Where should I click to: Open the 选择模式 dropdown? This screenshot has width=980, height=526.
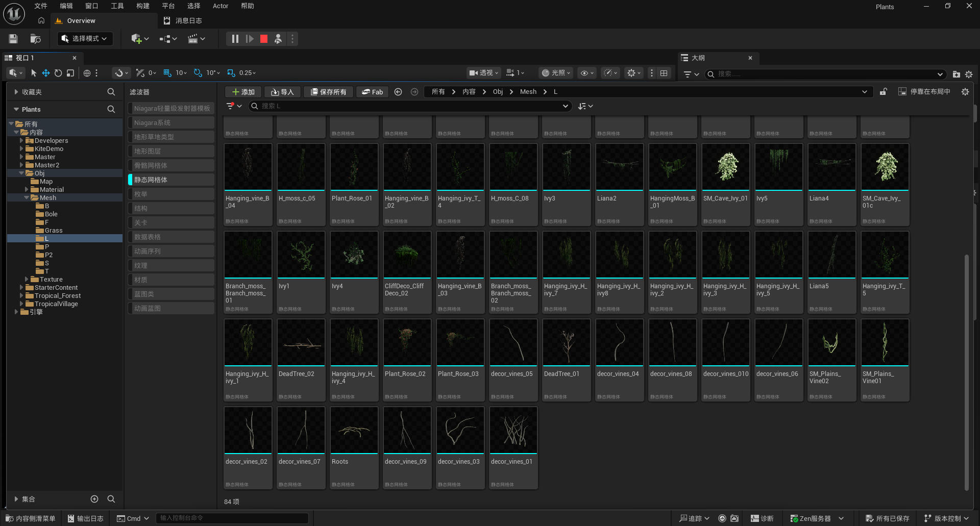click(x=85, y=39)
